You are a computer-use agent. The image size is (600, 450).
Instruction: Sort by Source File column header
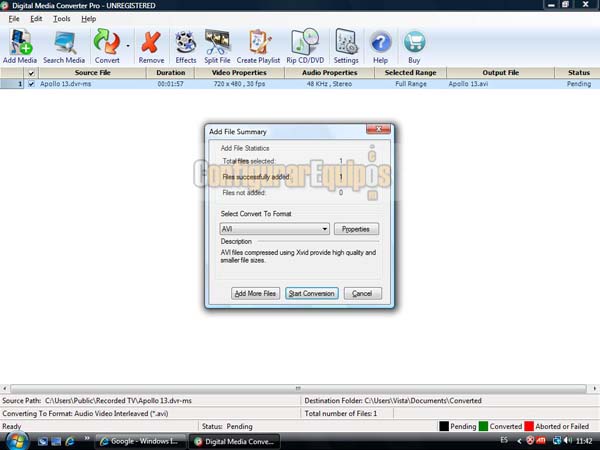click(x=92, y=72)
